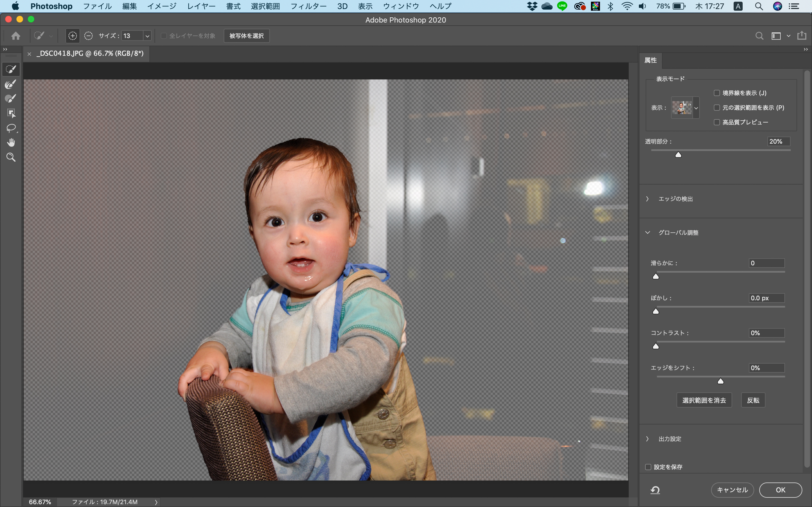The width and height of the screenshot is (812, 507).
Task: Enable 境界線を表示 (J) checkbox
Action: click(x=717, y=93)
